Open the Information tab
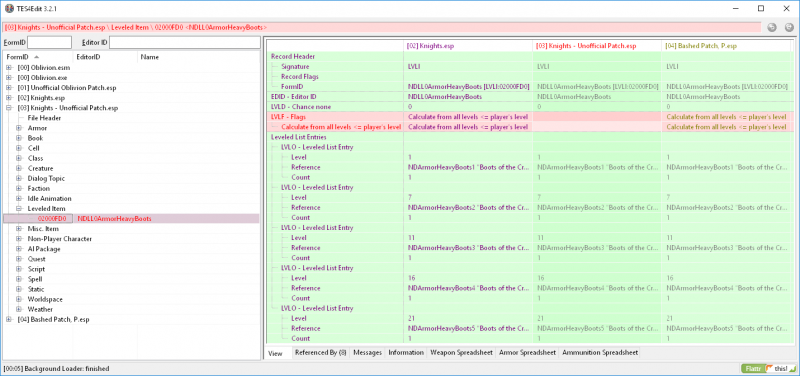 pyautogui.click(x=406, y=353)
